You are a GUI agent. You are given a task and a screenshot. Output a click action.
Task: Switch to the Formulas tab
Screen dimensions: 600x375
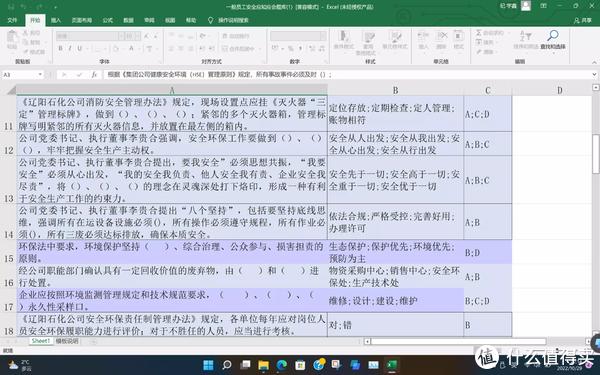[x=108, y=20]
